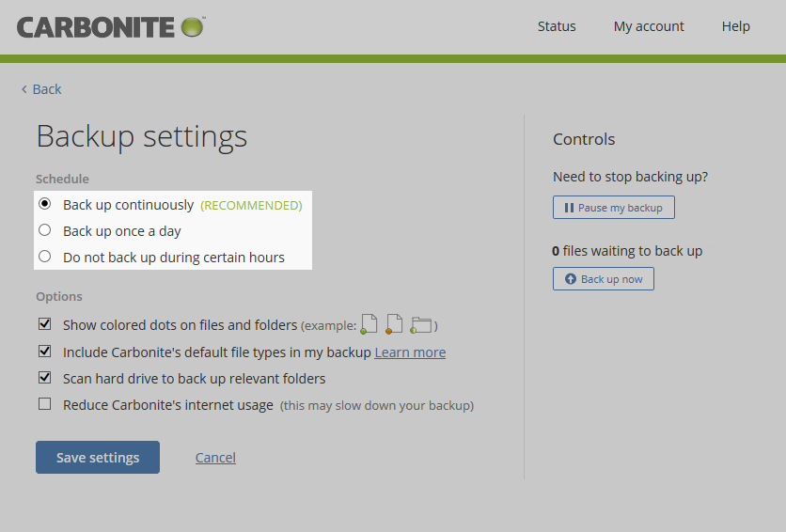Viewport: 786px width, 532px height.
Task: Click the Carbonite logo
Action: [110, 26]
